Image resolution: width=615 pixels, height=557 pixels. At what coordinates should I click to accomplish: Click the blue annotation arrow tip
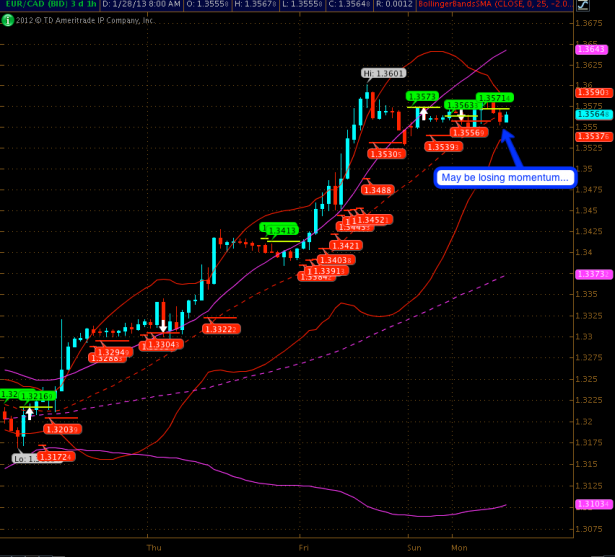(503, 130)
